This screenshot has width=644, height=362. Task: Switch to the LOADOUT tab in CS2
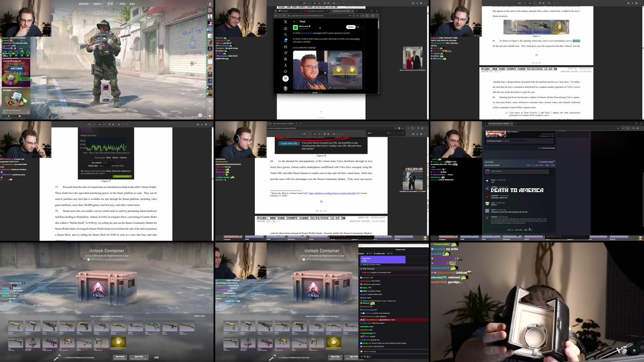pyautogui.click(x=97, y=4)
